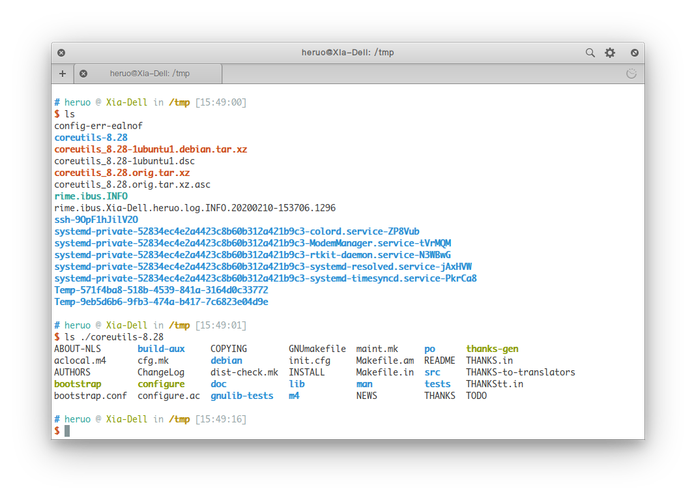
Task: Click the maint.mk file name
Action: (377, 349)
